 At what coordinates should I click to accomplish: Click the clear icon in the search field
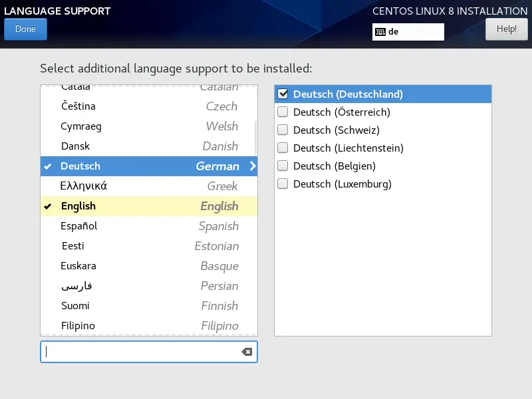247,352
